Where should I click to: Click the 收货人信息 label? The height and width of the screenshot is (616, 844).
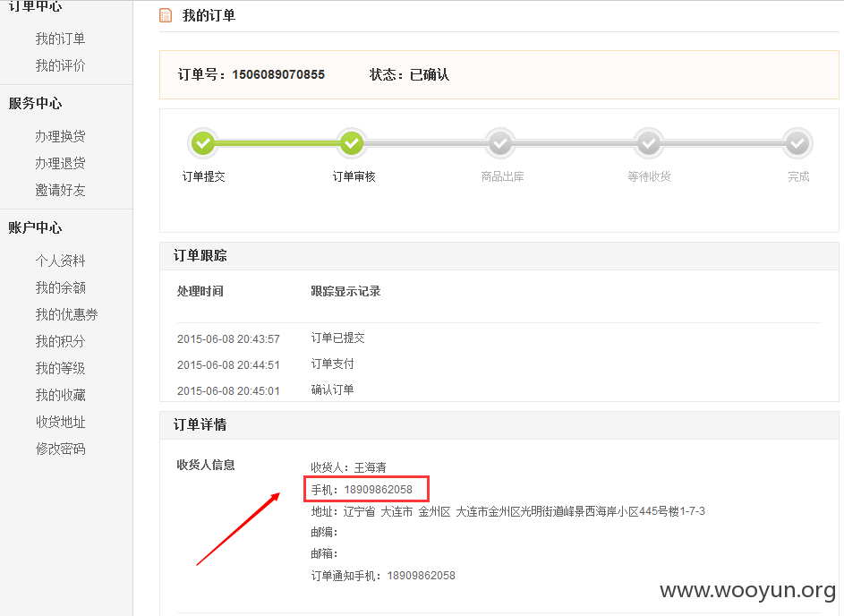pos(206,466)
